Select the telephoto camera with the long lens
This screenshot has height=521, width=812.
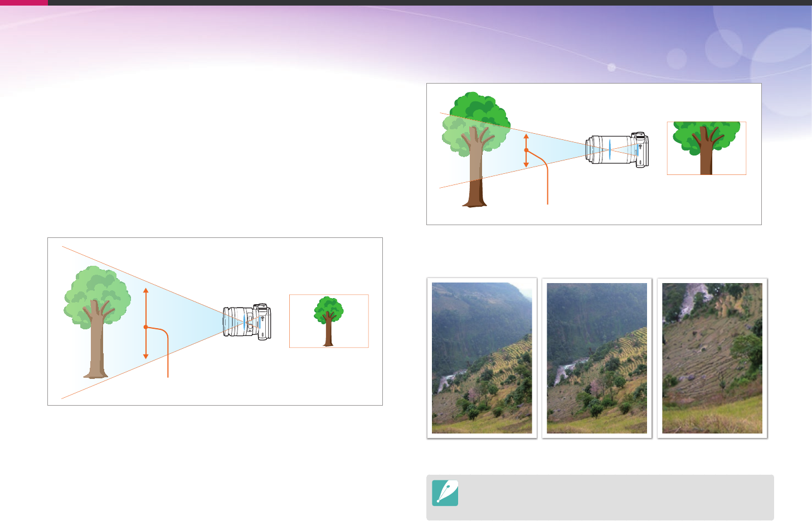(617, 149)
